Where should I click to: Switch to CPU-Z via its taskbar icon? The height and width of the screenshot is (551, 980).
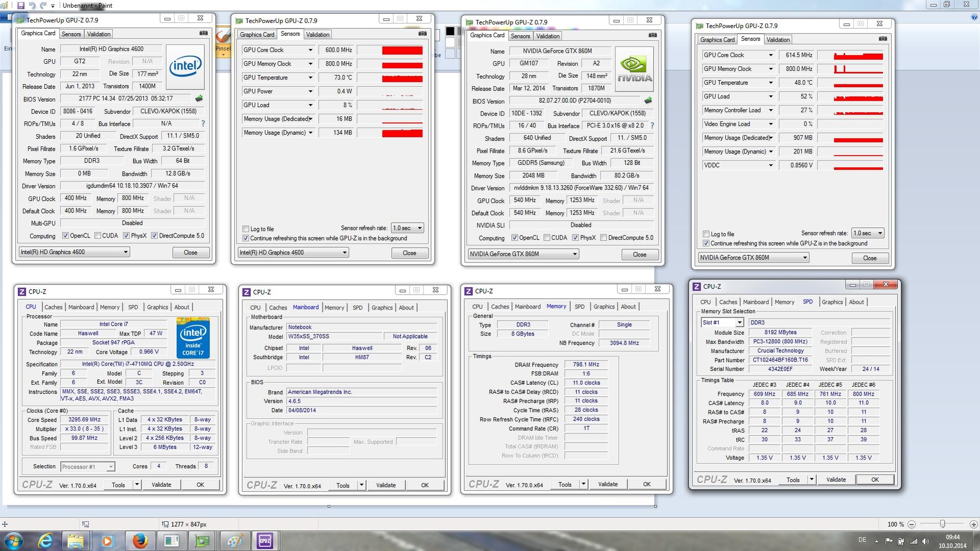pyautogui.click(x=265, y=541)
